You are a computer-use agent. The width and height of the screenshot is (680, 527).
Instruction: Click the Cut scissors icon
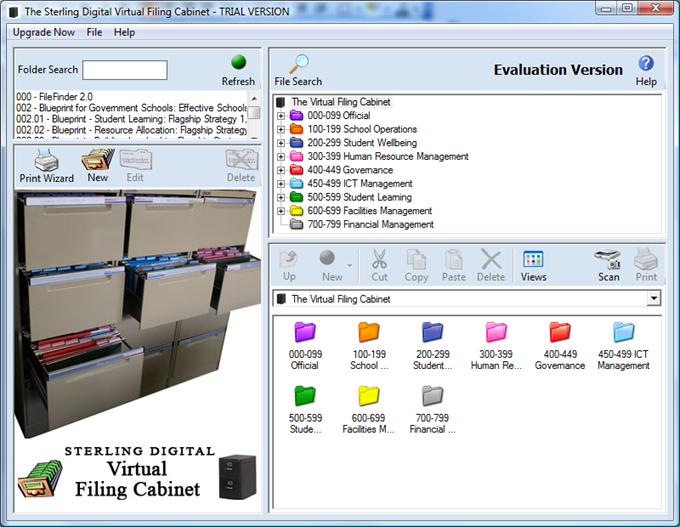[379, 259]
